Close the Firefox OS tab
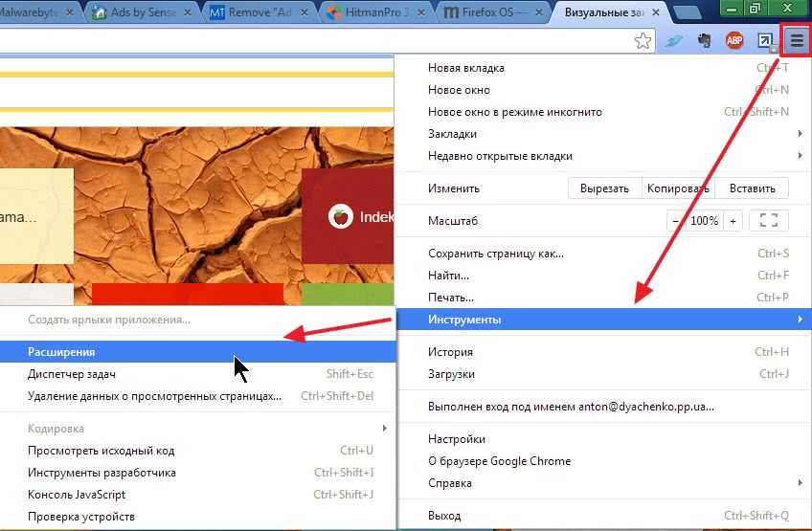The height and width of the screenshot is (531, 812). 538,13
